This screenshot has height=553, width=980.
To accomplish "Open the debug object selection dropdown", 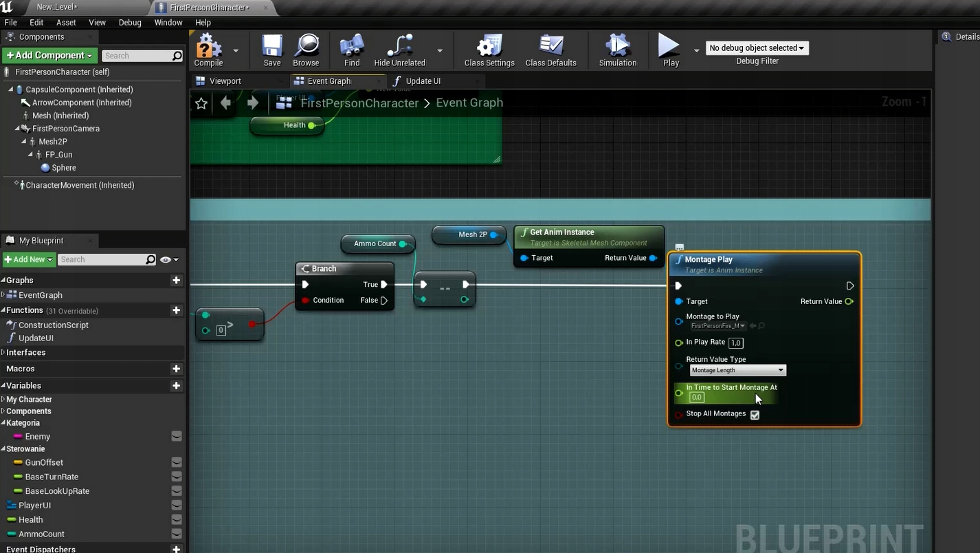I will pos(757,48).
